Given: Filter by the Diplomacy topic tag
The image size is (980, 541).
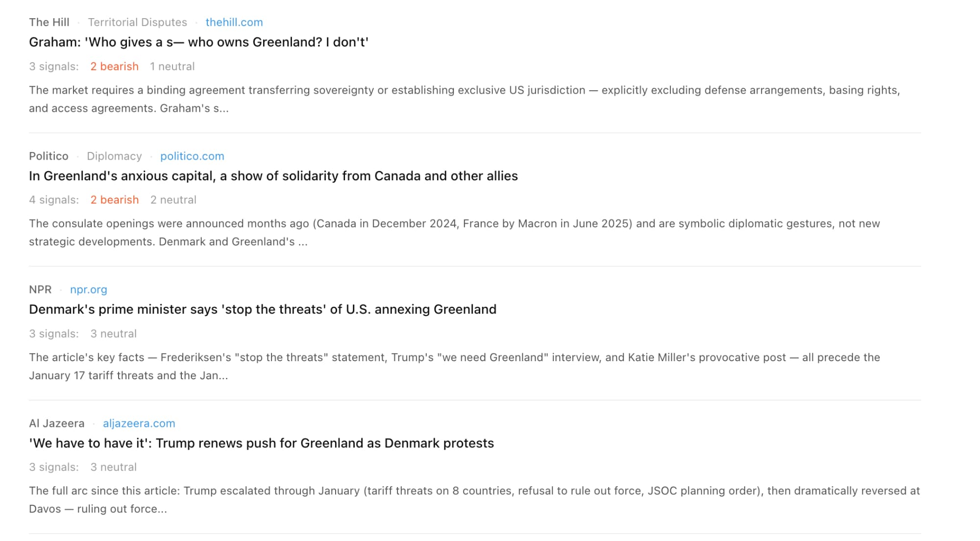Looking at the screenshot, I should click(x=115, y=156).
